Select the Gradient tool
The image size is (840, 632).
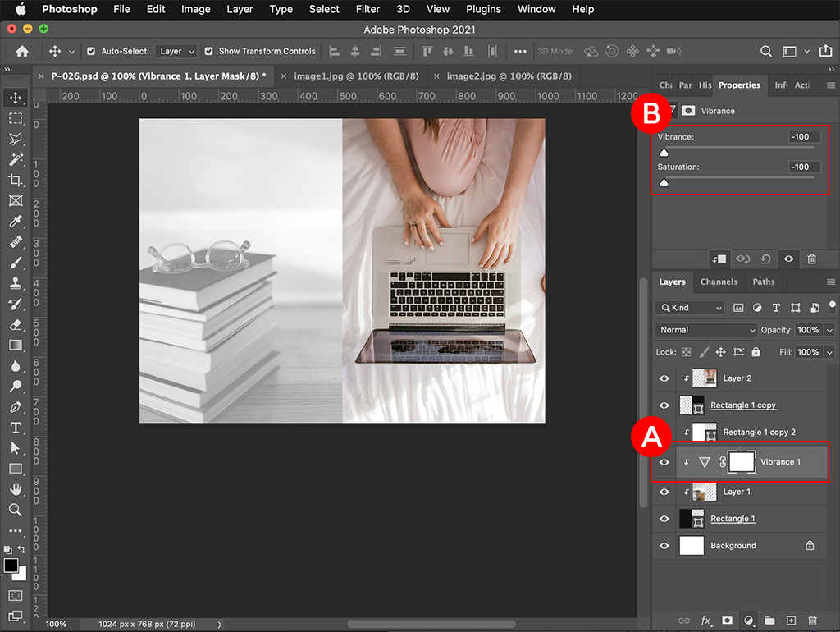click(16, 346)
